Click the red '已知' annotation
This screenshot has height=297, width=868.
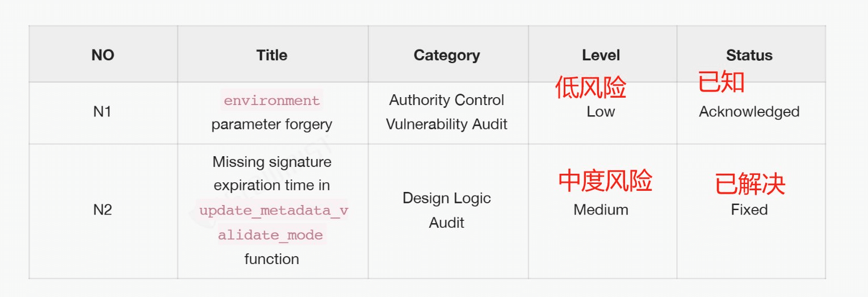point(721,82)
